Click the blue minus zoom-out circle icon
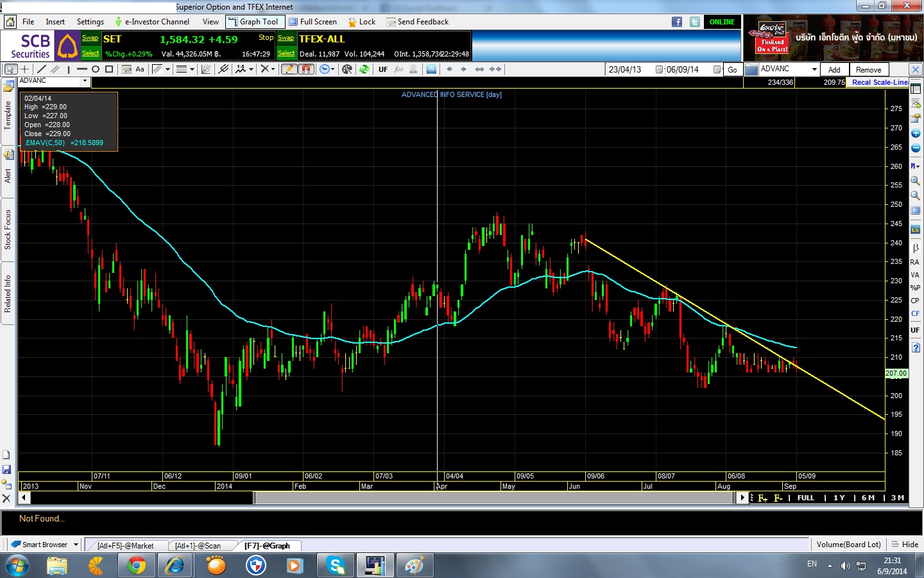 click(916, 148)
